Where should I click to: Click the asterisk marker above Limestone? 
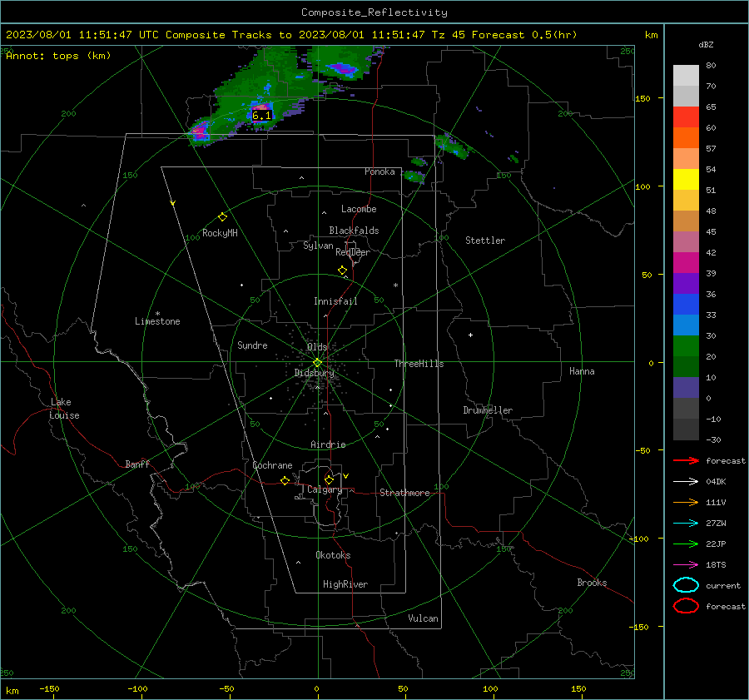coord(157,314)
